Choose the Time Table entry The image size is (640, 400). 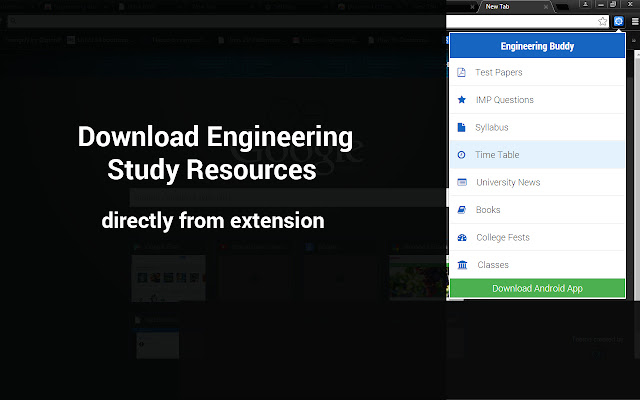tap(537, 155)
